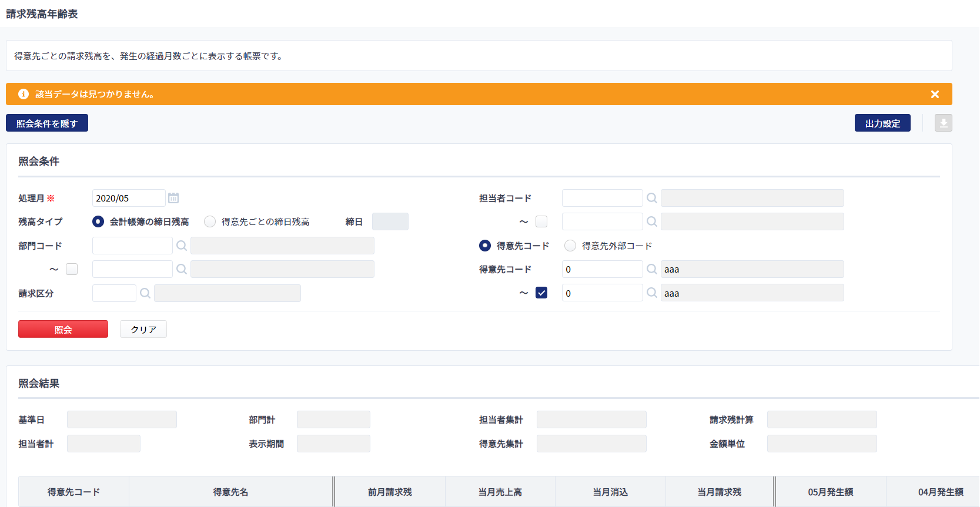Click the 得意先コード start input field
Screen dimensions: 980x507
603,269
